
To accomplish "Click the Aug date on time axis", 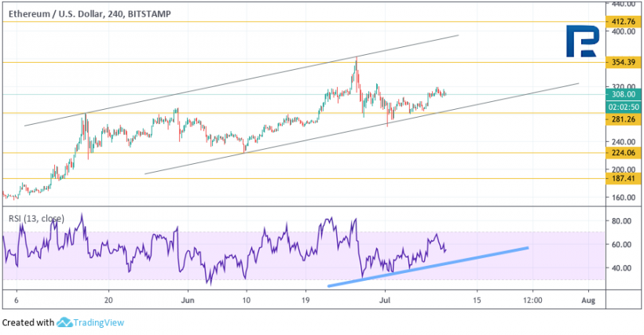I will click(x=587, y=300).
